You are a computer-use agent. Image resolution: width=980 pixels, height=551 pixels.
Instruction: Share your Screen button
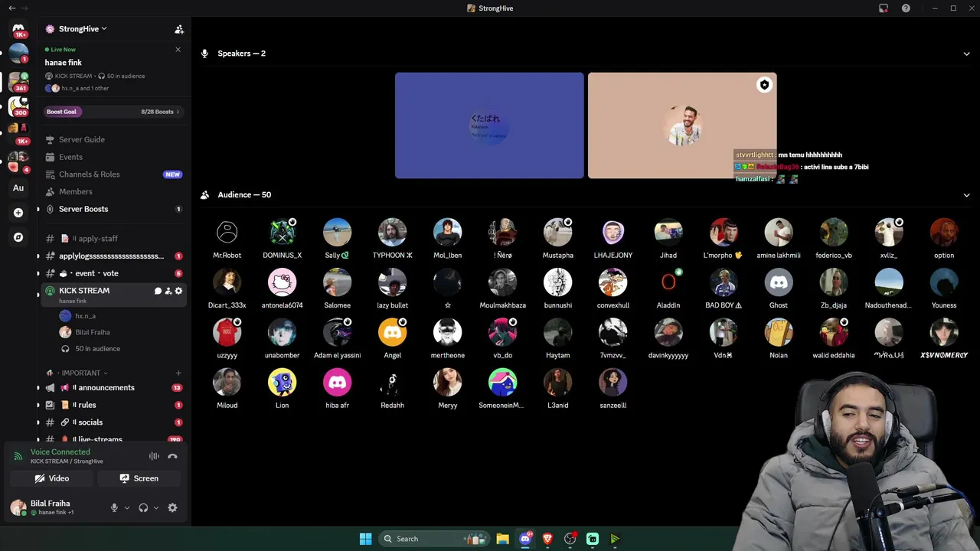(139, 478)
